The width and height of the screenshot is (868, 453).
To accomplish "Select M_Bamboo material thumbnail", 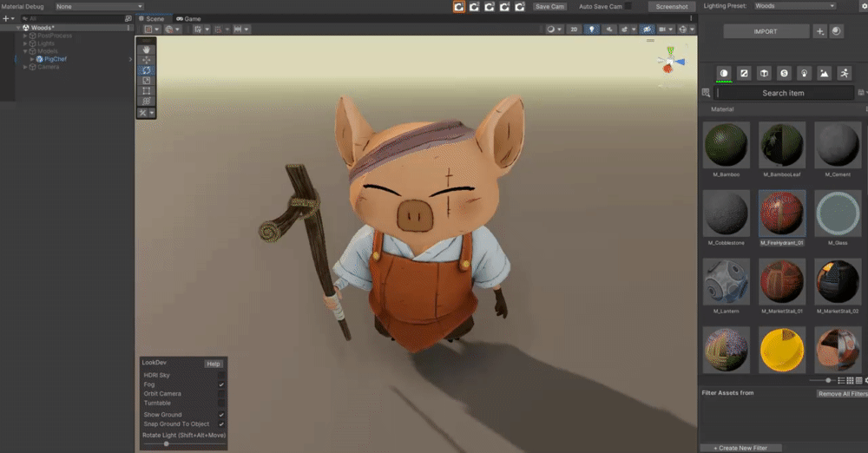I will [727, 145].
